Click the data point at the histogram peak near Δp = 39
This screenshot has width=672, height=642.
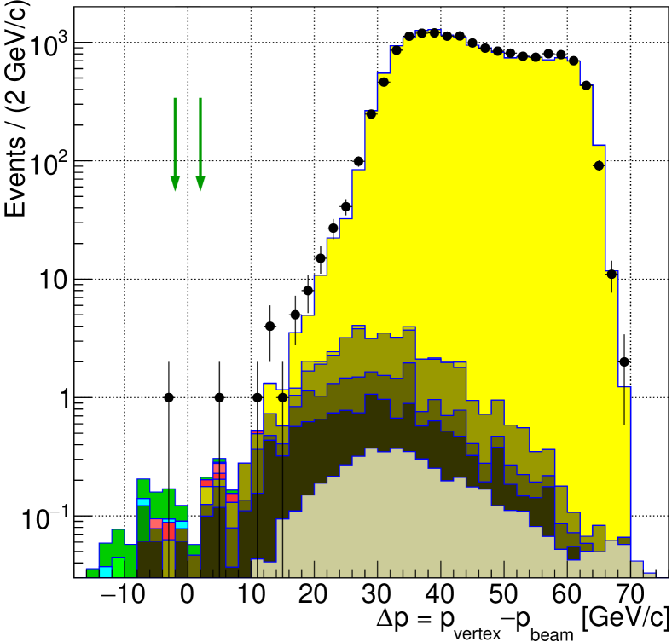(x=435, y=32)
